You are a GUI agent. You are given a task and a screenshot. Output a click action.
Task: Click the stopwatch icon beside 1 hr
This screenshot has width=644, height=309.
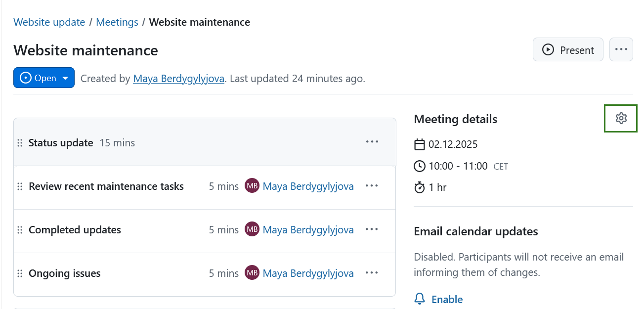(420, 187)
